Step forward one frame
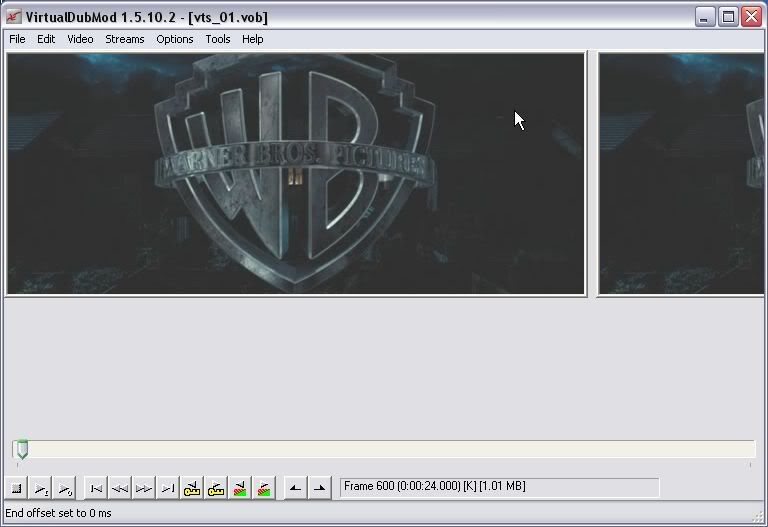Viewport: 768px width, 527px height. 144,488
